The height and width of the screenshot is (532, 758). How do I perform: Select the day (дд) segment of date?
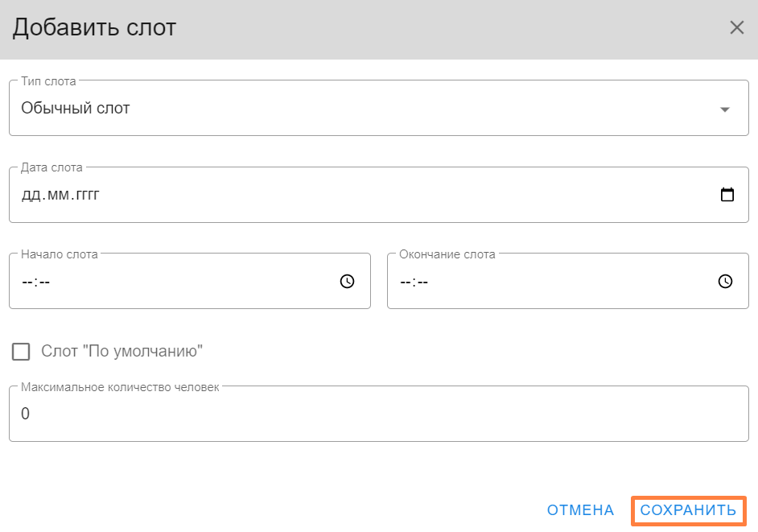pos(30,195)
